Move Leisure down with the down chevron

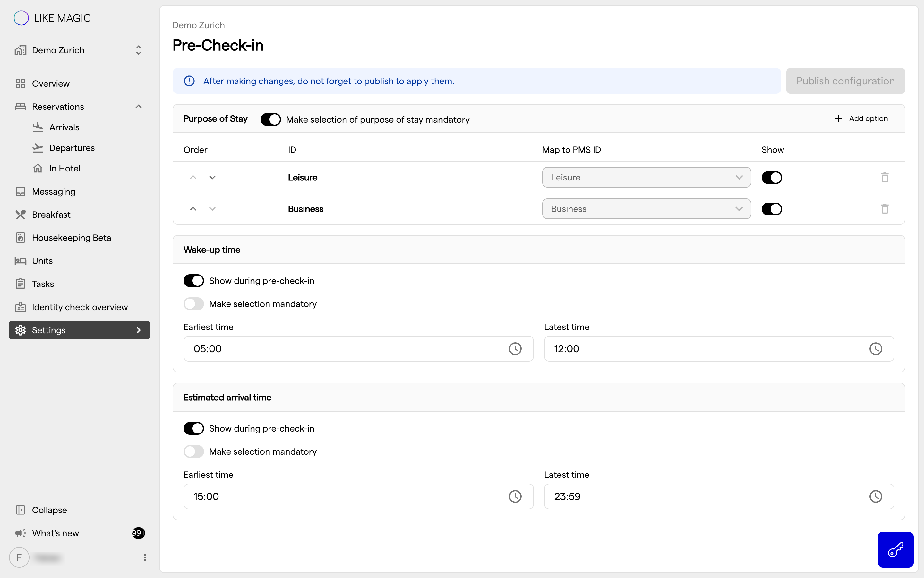[x=212, y=177]
